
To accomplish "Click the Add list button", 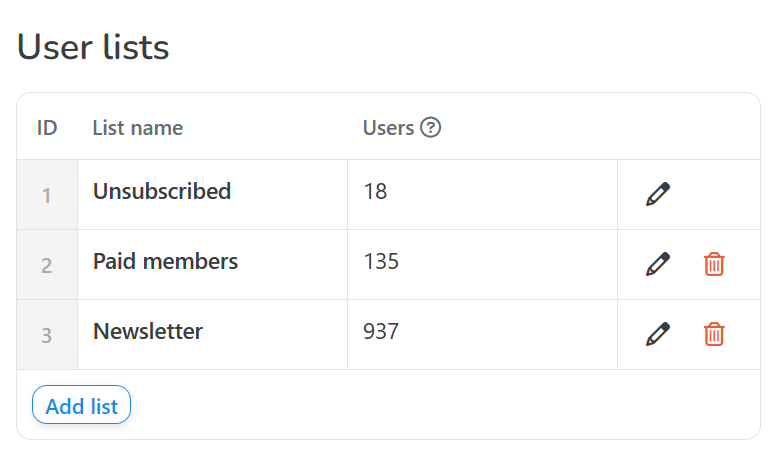I will point(82,404).
